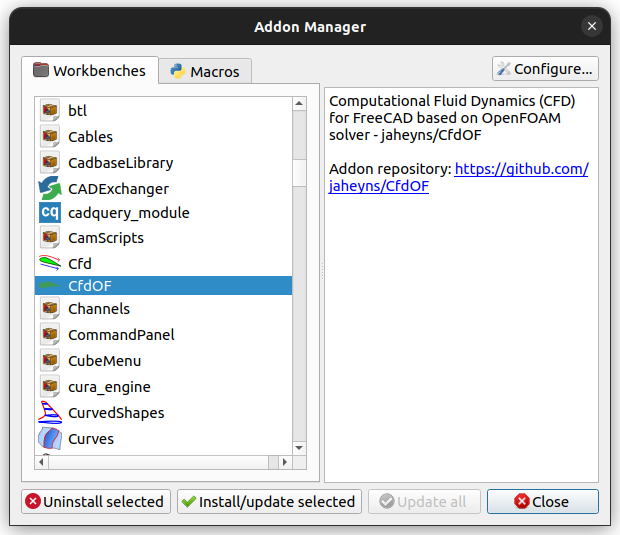Switch to the Macros tab
The image size is (620, 535).
[205, 72]
